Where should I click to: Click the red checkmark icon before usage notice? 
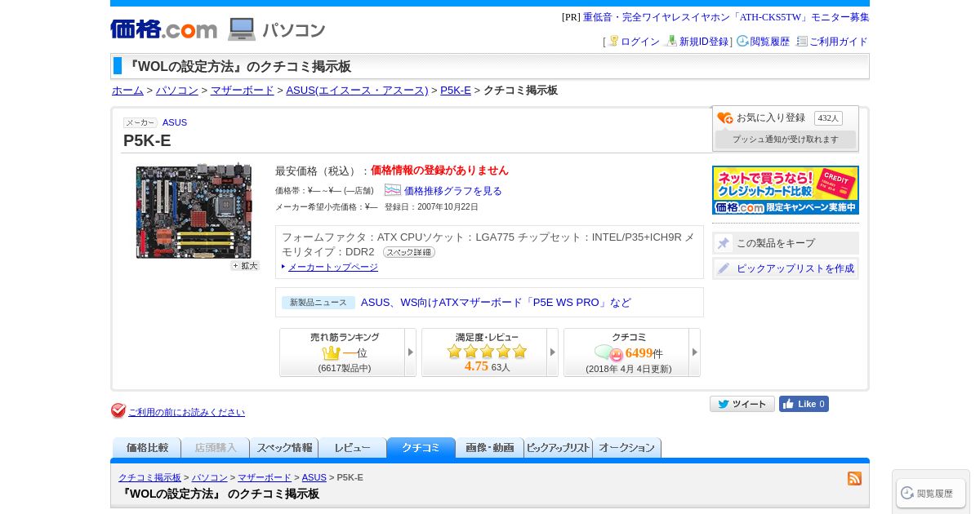118,411
